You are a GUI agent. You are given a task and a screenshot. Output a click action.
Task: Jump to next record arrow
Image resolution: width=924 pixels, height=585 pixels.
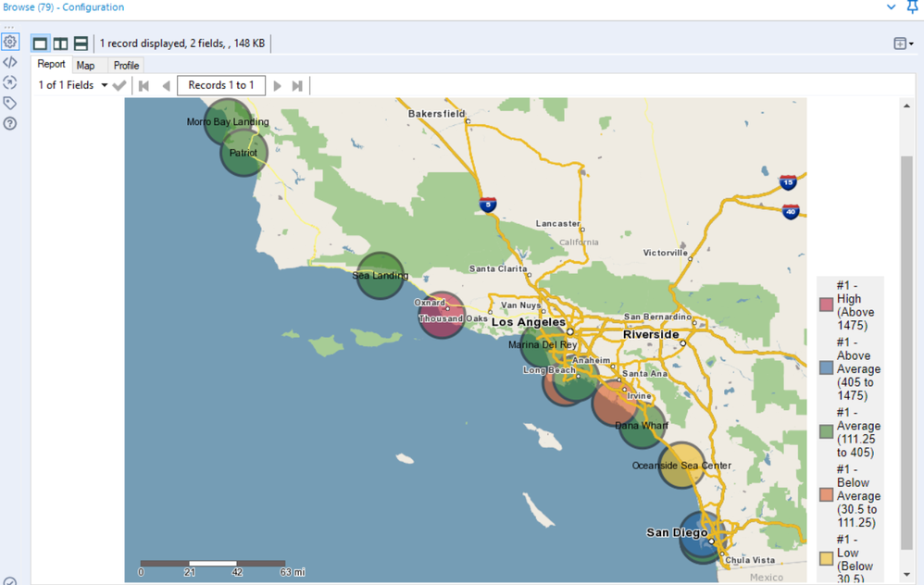click(277, 86)
